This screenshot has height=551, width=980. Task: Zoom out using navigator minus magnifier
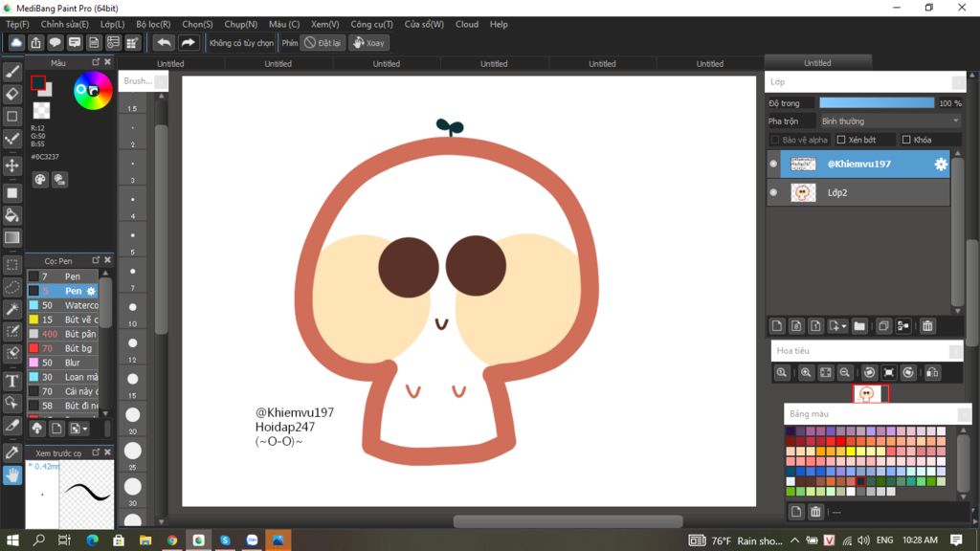click(844, 372)
